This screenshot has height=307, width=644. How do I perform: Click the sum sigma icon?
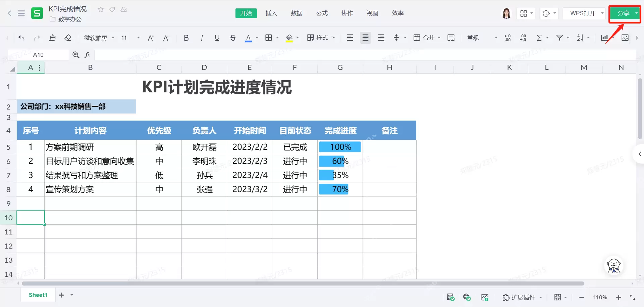coord(539,38)
